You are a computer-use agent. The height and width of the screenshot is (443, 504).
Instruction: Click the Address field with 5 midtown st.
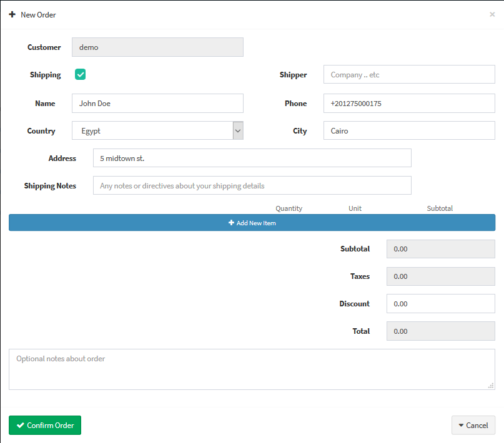click(x=252, y=158)
